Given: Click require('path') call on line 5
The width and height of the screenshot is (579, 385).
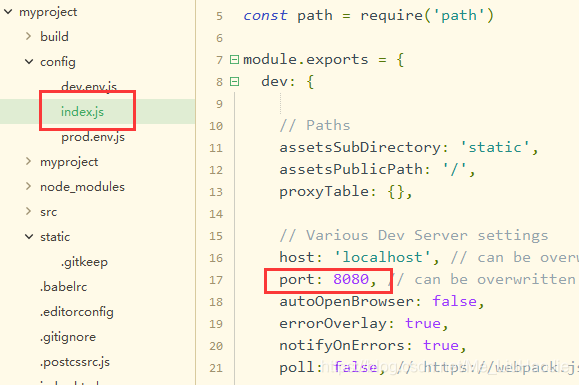Looking at the screenshot, I should click(x=426, y=16).
